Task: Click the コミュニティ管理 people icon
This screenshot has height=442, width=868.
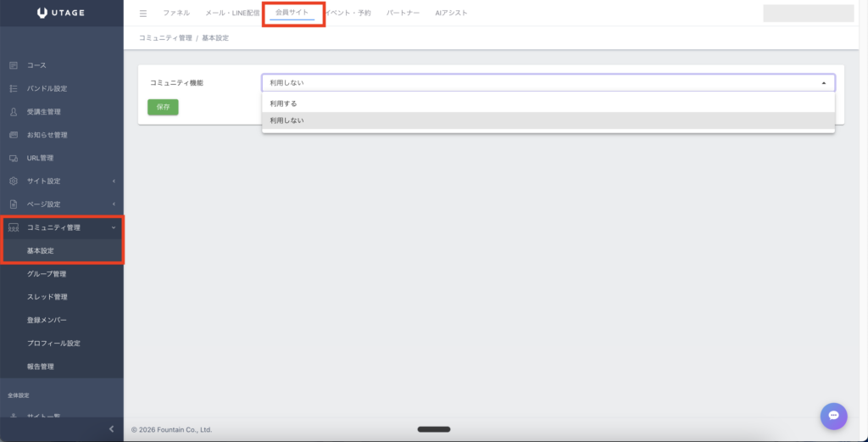Action: coord(14,227)
